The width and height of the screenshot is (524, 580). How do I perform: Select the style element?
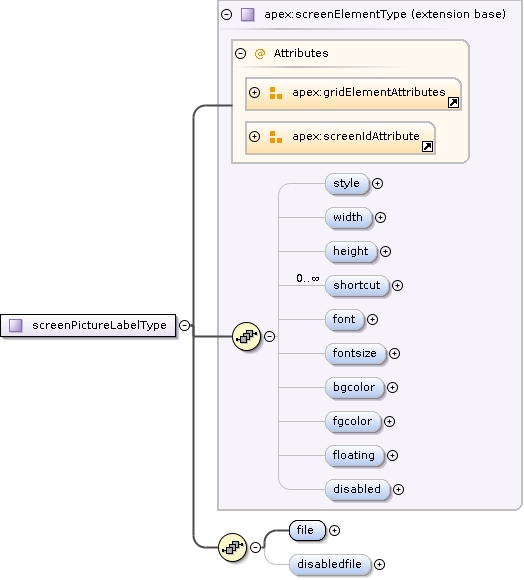[x=347, y=183]
